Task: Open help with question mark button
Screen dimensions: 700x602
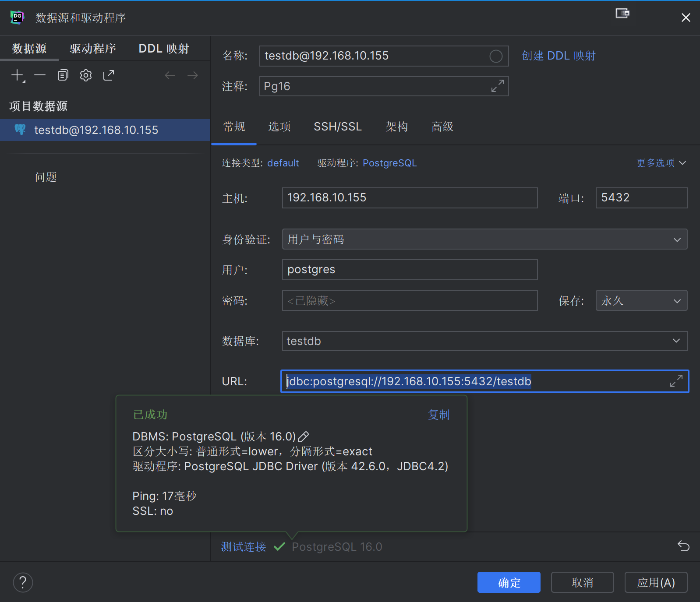Action: point(23,582)
